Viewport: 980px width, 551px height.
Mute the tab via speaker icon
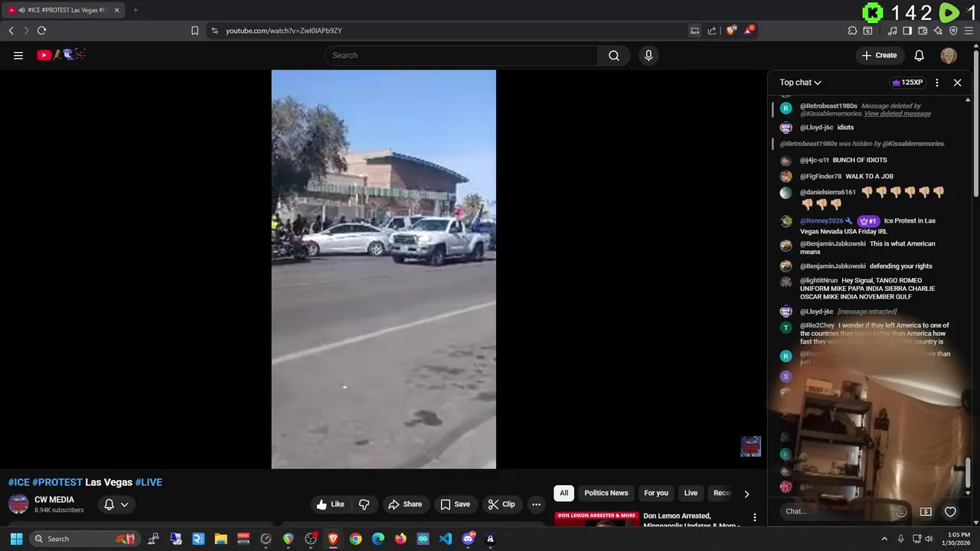21,10
